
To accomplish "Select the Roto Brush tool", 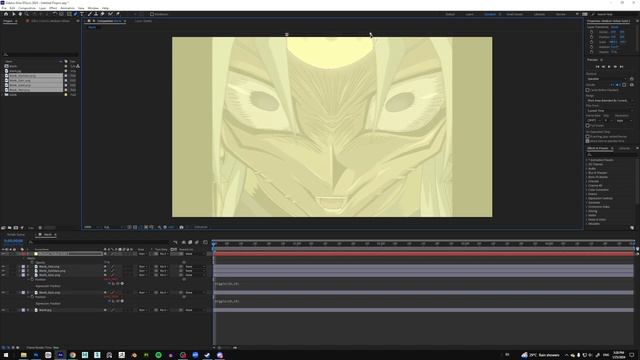I will (x=110, y=14).
